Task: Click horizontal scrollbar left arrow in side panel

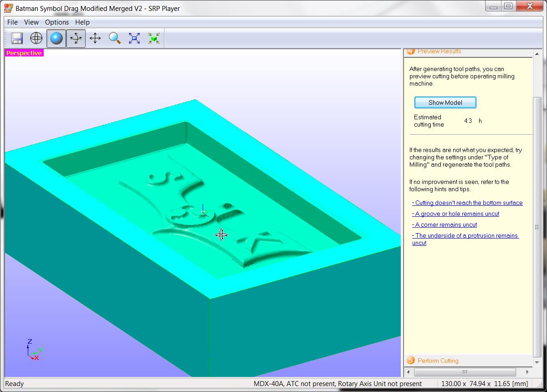Action: [x=409, y=372]
